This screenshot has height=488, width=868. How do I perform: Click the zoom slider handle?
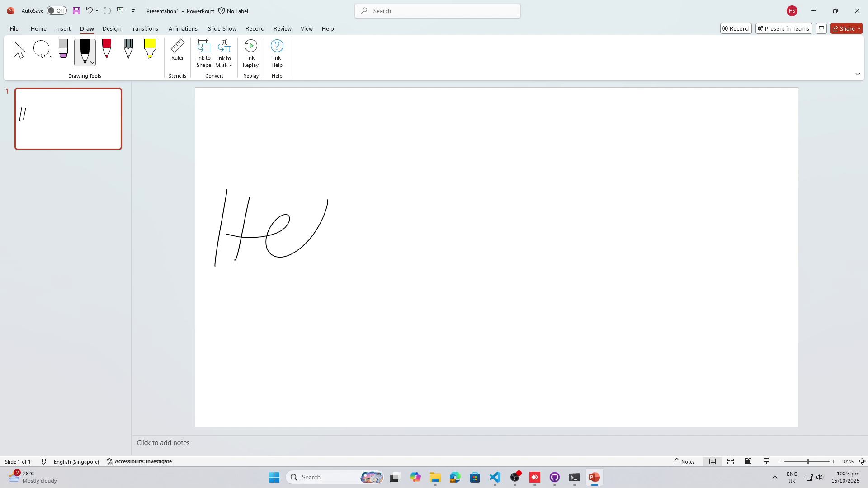807,461
